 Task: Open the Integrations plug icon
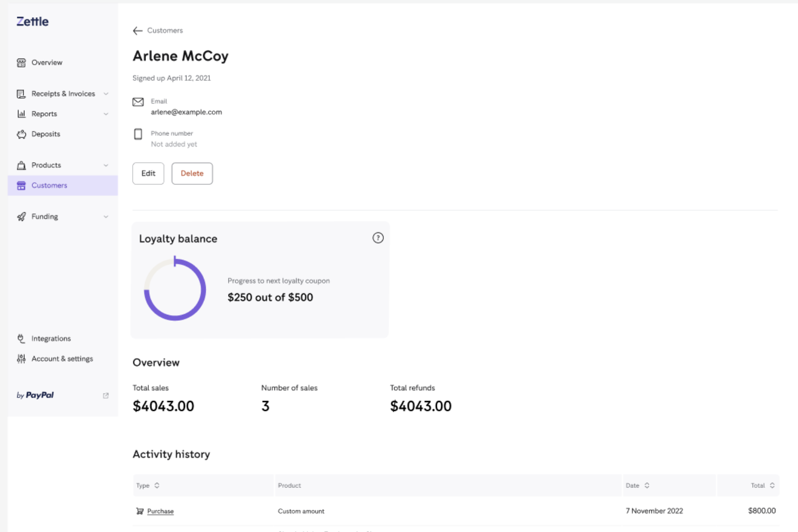(x=21, y=338)
